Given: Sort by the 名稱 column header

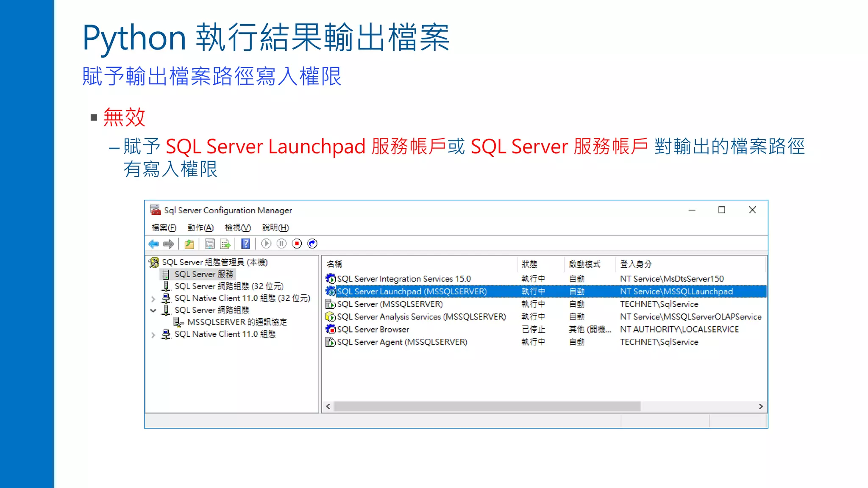Looking at the screenshot, I should click(420, 264).
